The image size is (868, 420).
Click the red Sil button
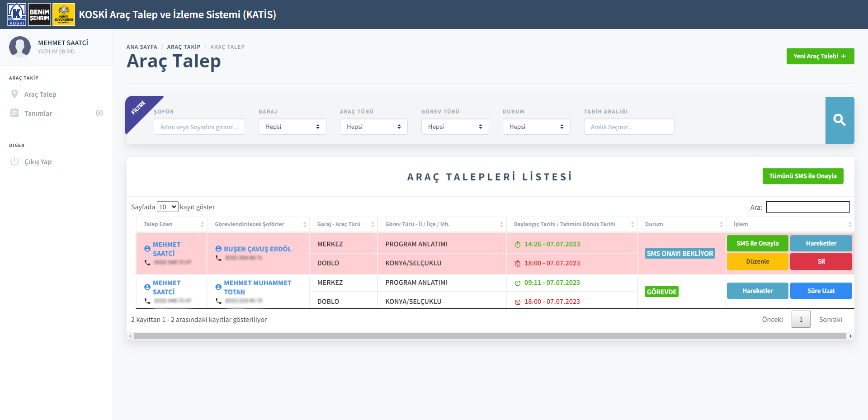point(821,262)
